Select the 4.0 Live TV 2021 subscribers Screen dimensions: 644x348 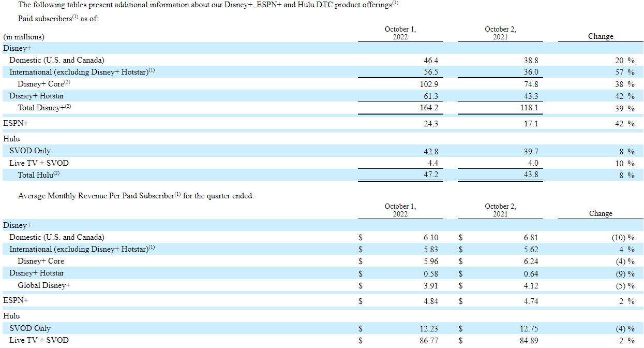pyautogui.click(x=533, y=163)
